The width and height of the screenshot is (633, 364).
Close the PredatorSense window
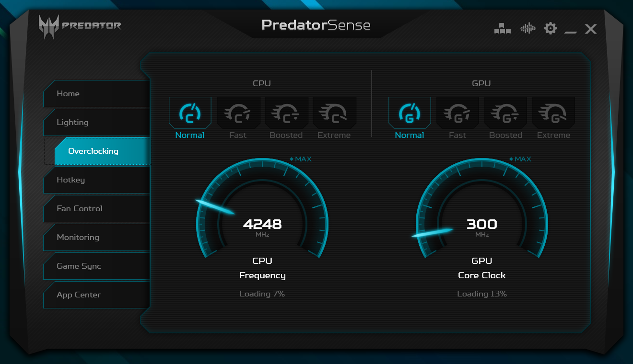point(591,29)
